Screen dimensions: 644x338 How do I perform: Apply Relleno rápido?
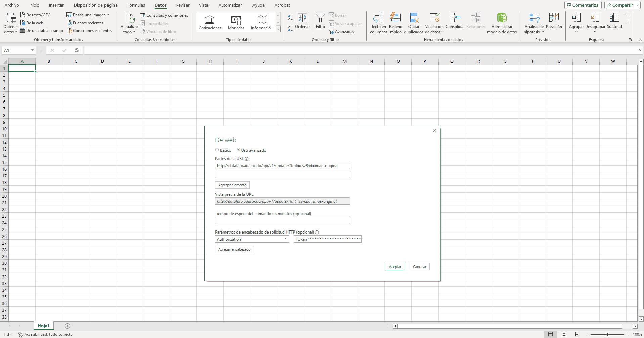tap(396, 23)
